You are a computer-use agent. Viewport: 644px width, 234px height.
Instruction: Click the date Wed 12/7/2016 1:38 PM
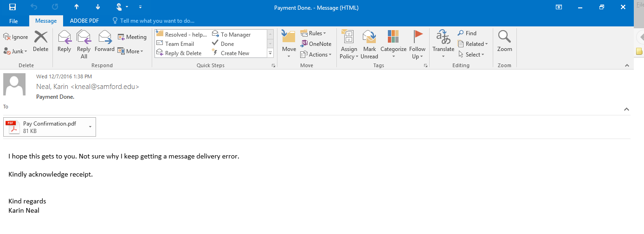click(64, 76)
